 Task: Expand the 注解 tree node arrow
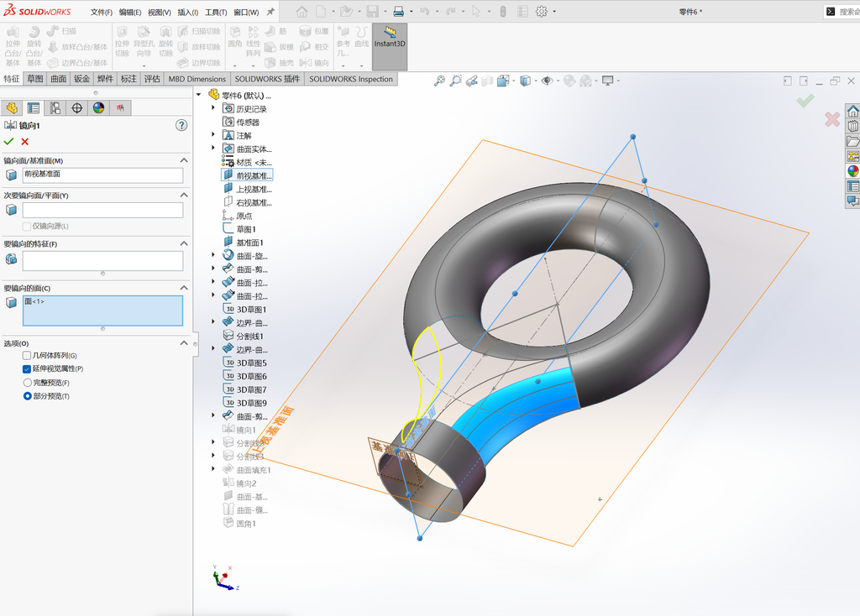click(213, 134)
